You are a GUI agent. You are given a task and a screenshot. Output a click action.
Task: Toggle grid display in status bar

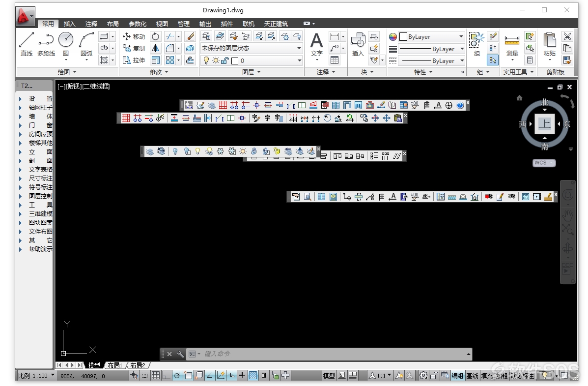(156, 375)
